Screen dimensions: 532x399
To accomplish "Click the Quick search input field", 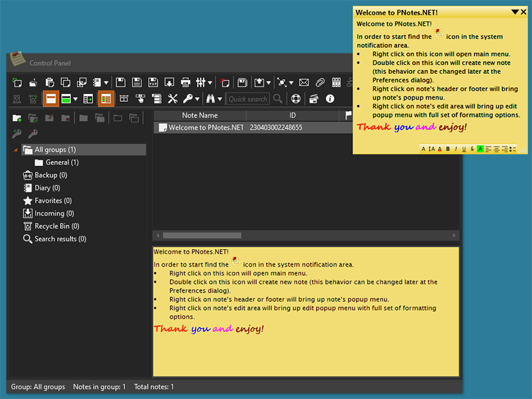I will point(247,99).
